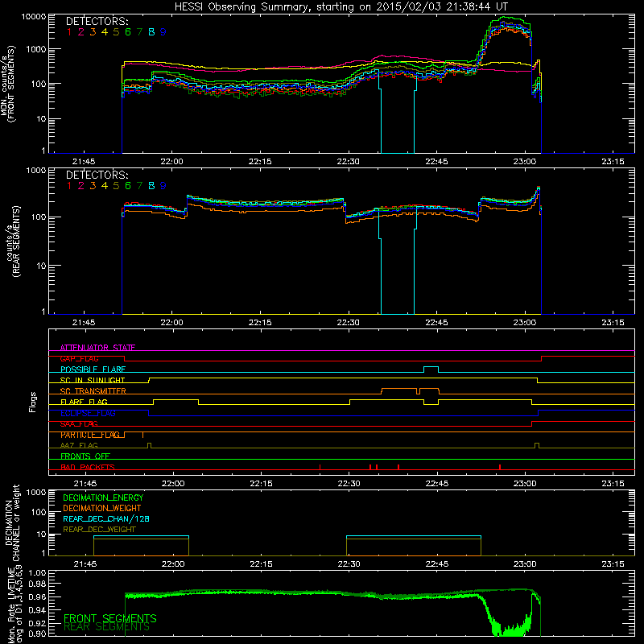Click dark green detector 7 in front segments legend
This screenshot has height=644, width=644.
[x=139, y=32]
